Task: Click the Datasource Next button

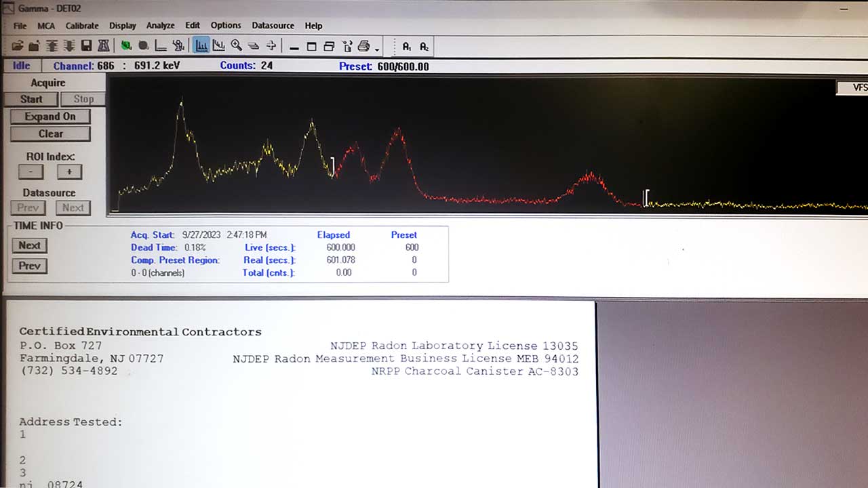Action: click(x=73, y=208)
